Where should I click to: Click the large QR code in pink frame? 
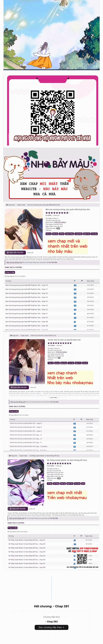[52, 112]
